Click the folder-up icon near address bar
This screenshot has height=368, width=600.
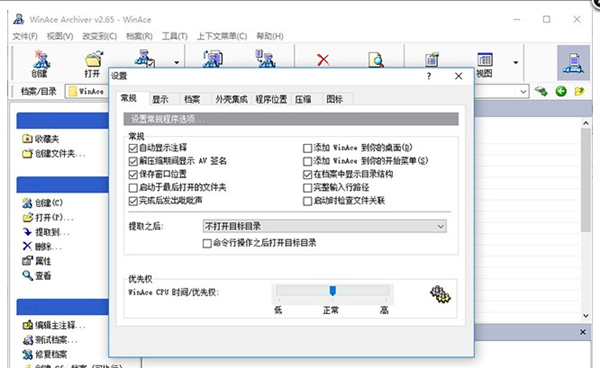579,91
